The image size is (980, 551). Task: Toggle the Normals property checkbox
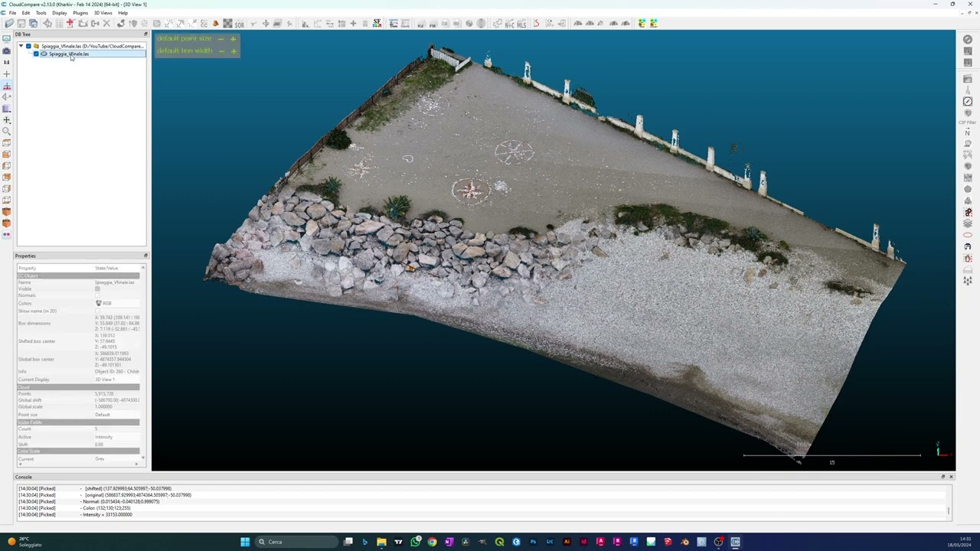97,295
